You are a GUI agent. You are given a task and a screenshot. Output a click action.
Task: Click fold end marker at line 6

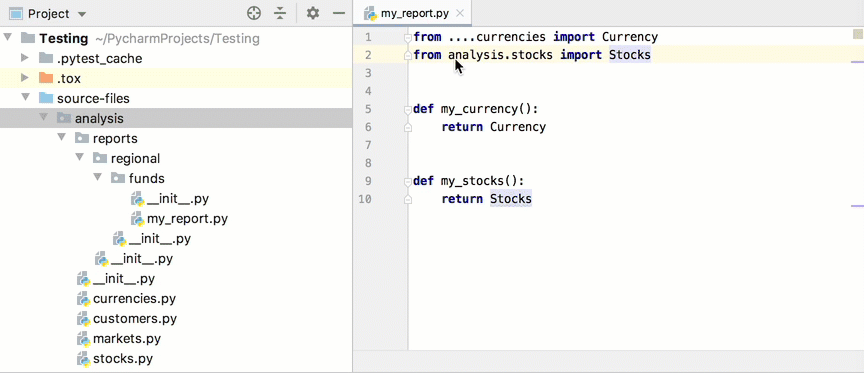tap(408, 127)
